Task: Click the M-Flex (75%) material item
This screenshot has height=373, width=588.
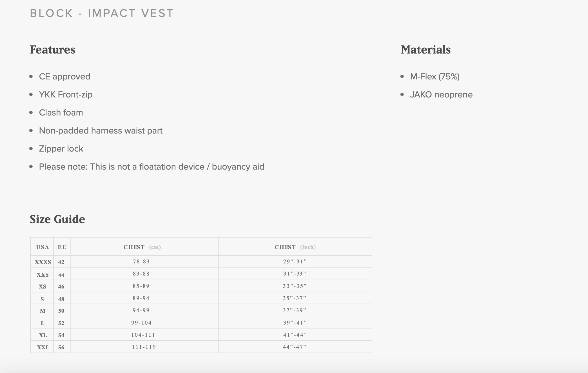Action: pyautogui.click(x=435, y=77)
